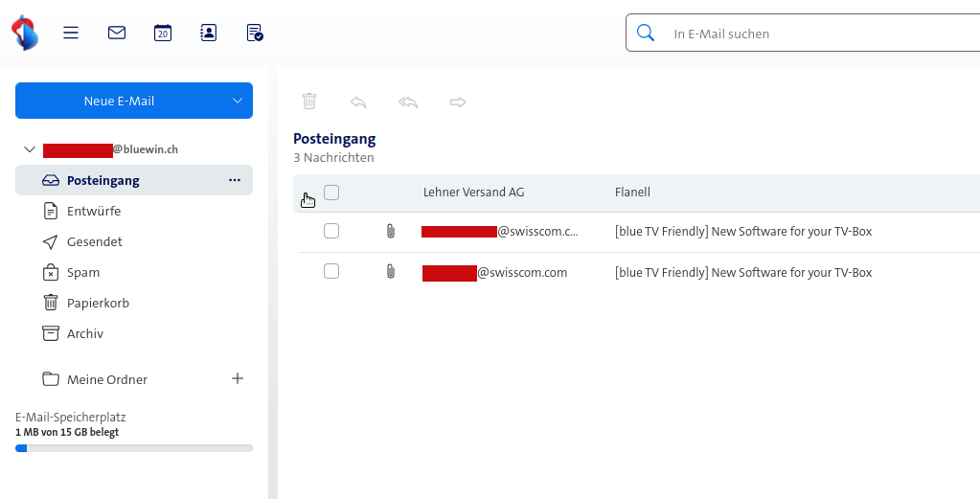Click the reply-all double arrow icon

click(408, 102)
